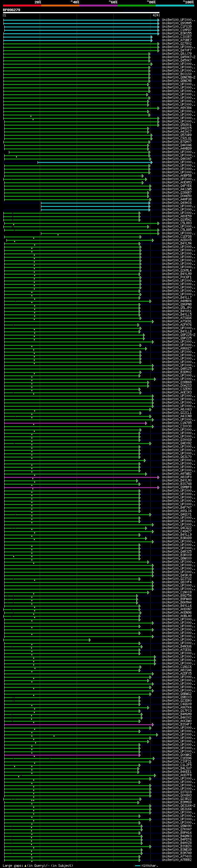Open the UniRef100_A7SBE7 hit label
The height and width of the screenshot is (868, 197).
point(177,40)
